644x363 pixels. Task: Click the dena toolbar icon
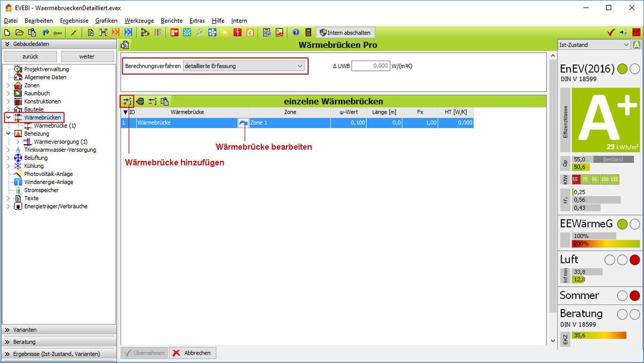(58, 33)
